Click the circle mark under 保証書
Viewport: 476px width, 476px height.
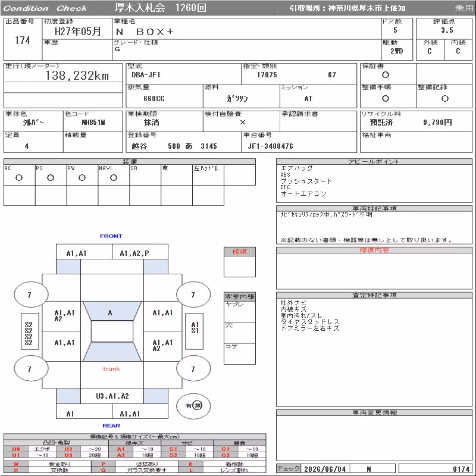(385, 75)
